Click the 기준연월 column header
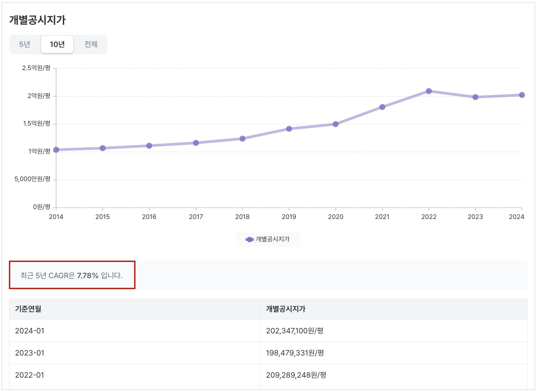Screen dimensions: 537x392 pyautogui.click(x=28, y=309)
